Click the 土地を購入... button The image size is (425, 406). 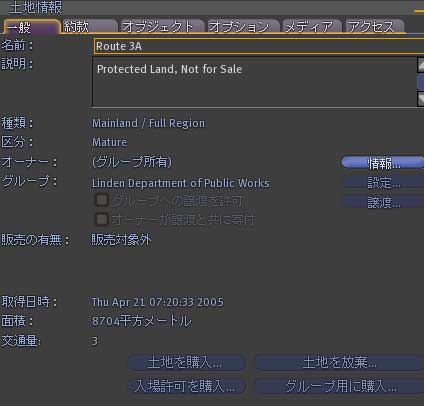click(x=187, y=363)
